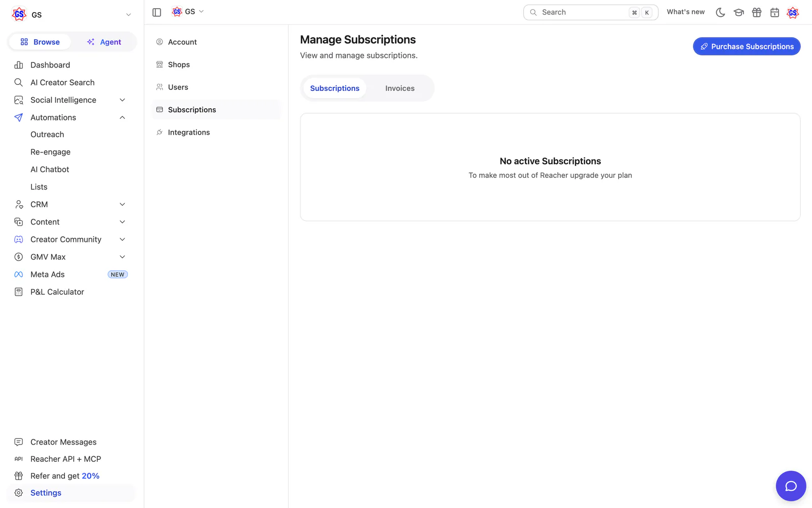Open Outreach under Automations
The image size is (812, 508).
pos(47,135)
